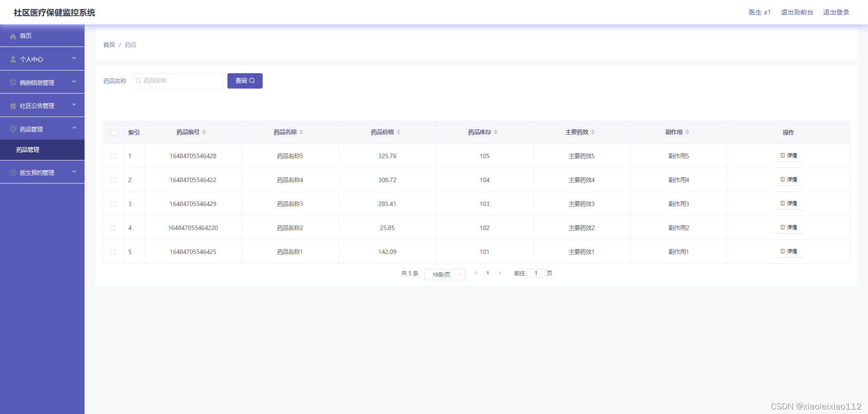Select the 药品管理 submenu item
Viewport: 868px width, 414px height.
click(42, 150)
